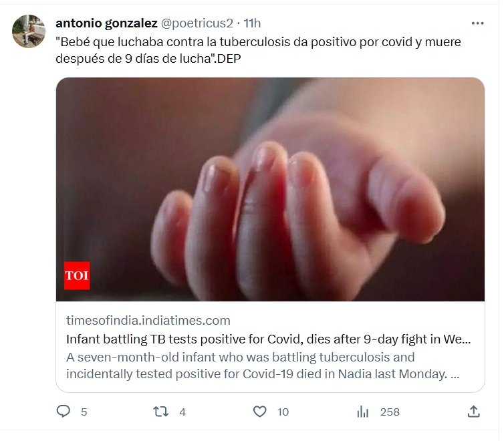Like the tweet with heart icon

click(260, 412)
